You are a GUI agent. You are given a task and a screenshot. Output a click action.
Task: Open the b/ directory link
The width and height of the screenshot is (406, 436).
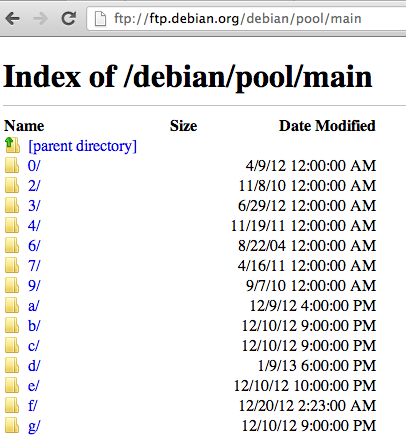34,326
